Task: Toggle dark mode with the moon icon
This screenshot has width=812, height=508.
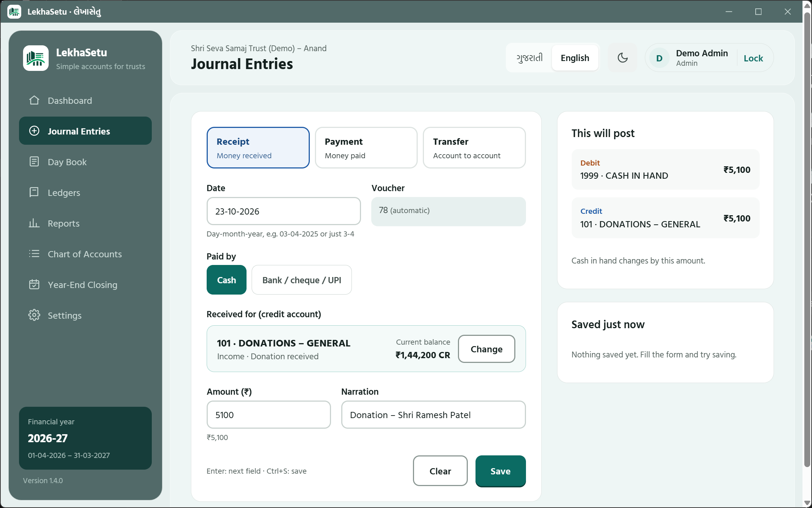Action: click(623, 58)
